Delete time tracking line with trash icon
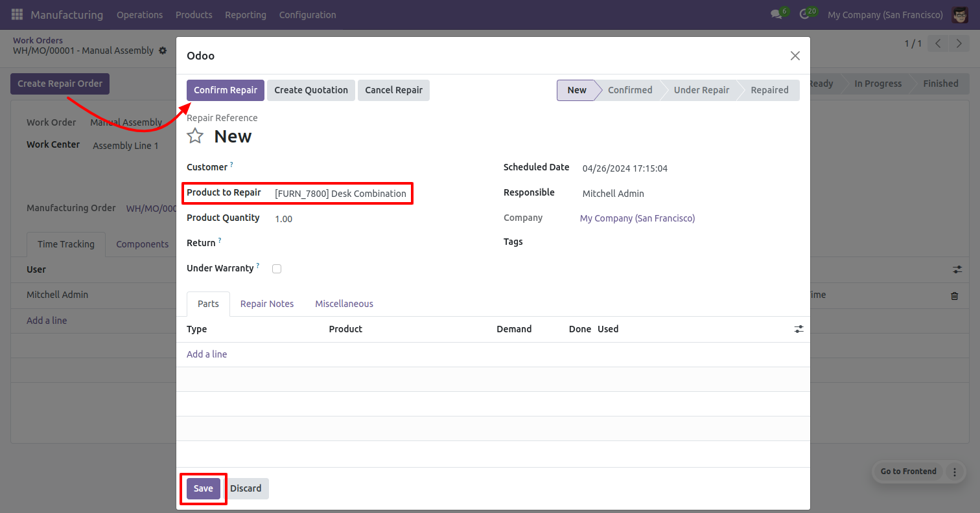Viewport: 980px width, 513px height. pos(954,295)
